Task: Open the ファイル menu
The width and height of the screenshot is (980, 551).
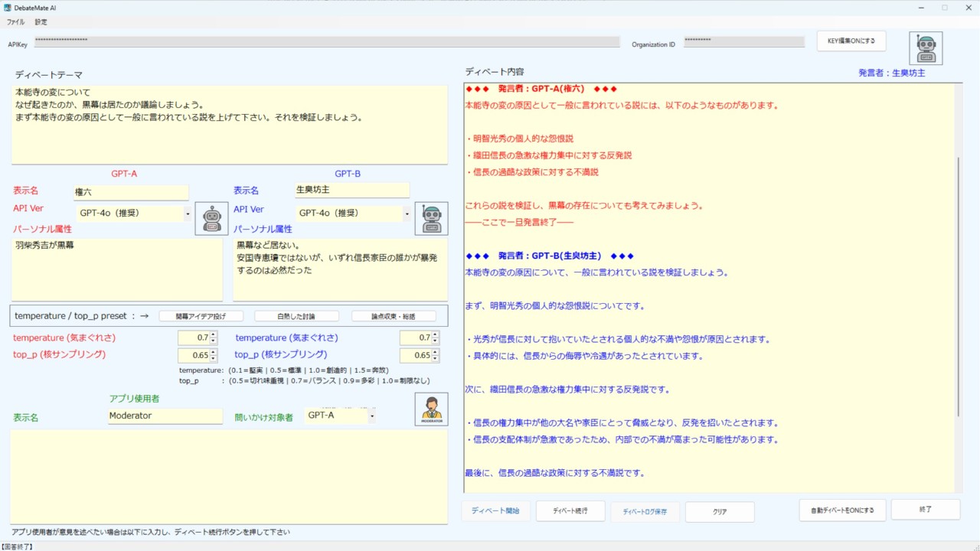Action: pyautogui.click(x=15, y=22)
